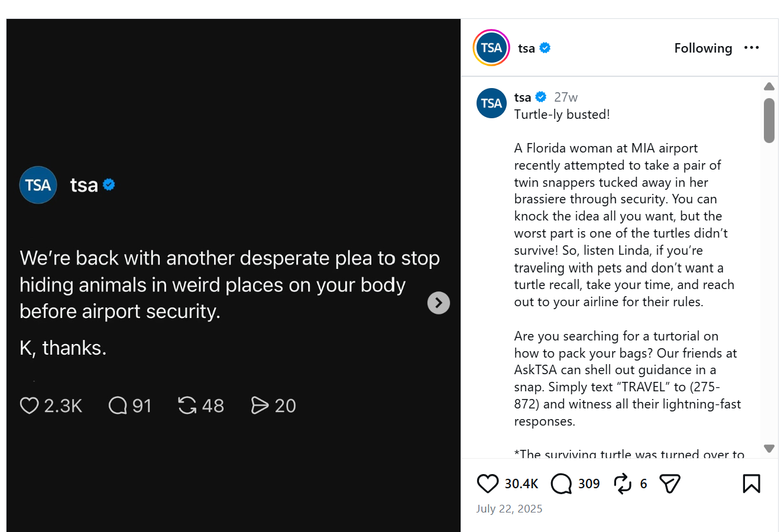This screenshot has width=784, height=532.
Task: Click the July 22, 2025 date
Action: [x=509, y=509]
